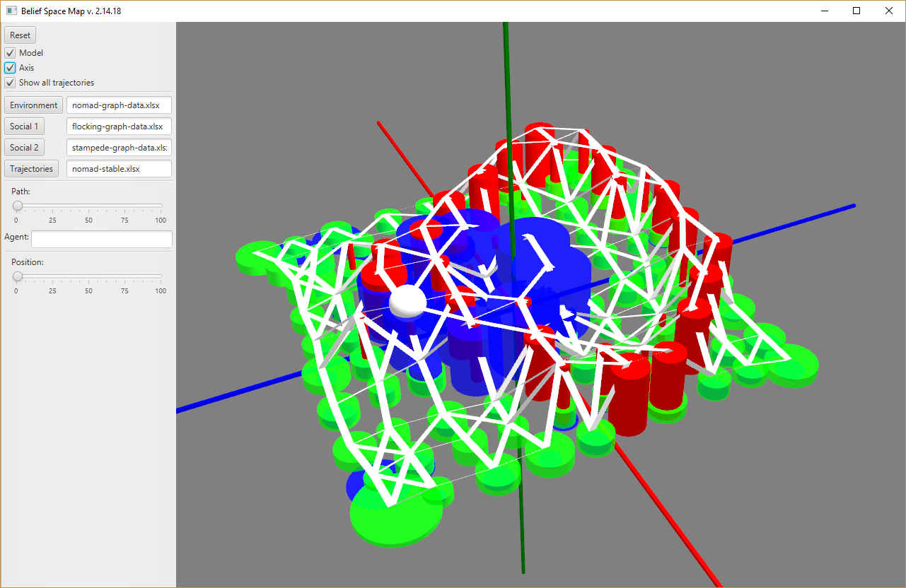This screenshot has width=906, height=588.
Task: Disable Show all trajectories checkbox
Action: [10, 83]
